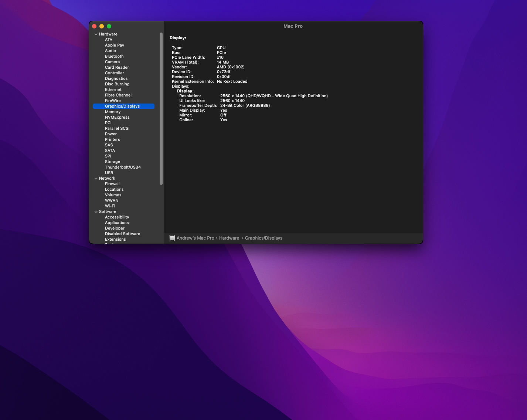Show Bluetooth information

click(x=114, y=57)
